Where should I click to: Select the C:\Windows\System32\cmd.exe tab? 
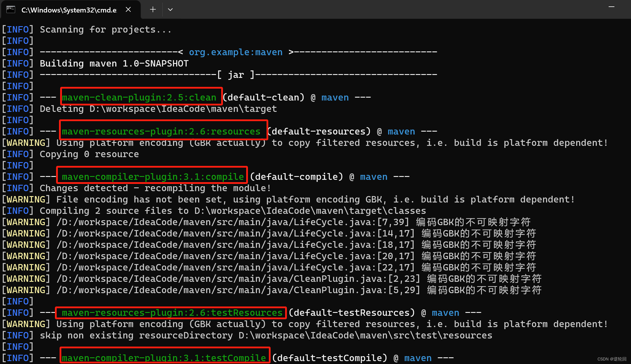[69, 10]
